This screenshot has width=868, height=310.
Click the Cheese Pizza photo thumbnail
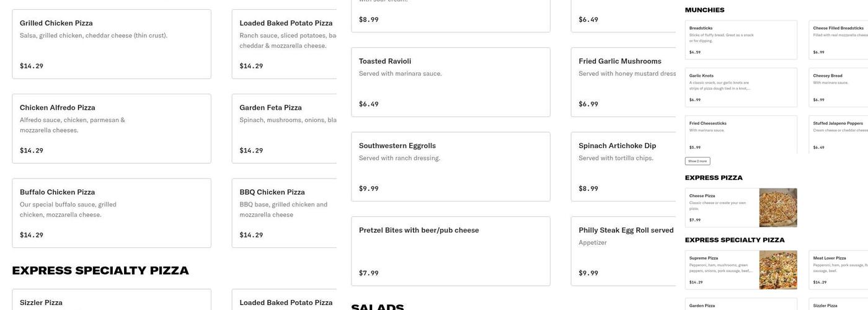tap(778, 208)
